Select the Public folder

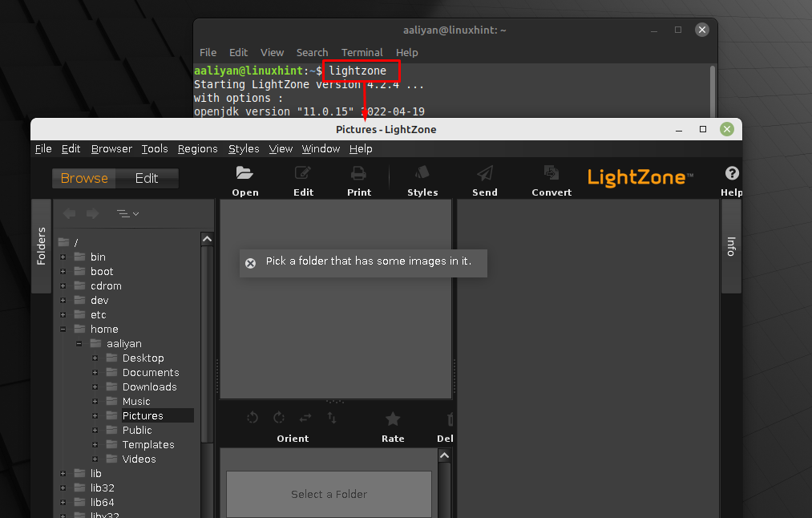(x=137, y=431)
